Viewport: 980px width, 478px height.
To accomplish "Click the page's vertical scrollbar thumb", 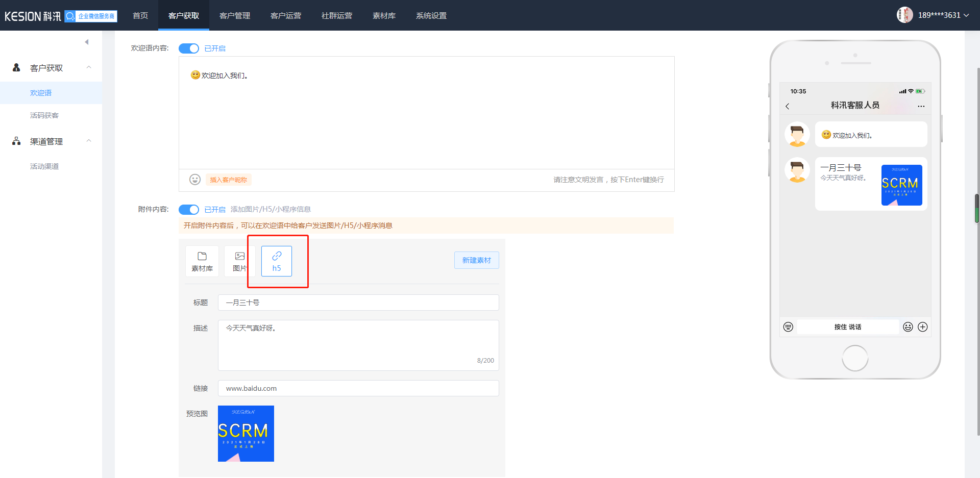I will click(x=977, y=208).
